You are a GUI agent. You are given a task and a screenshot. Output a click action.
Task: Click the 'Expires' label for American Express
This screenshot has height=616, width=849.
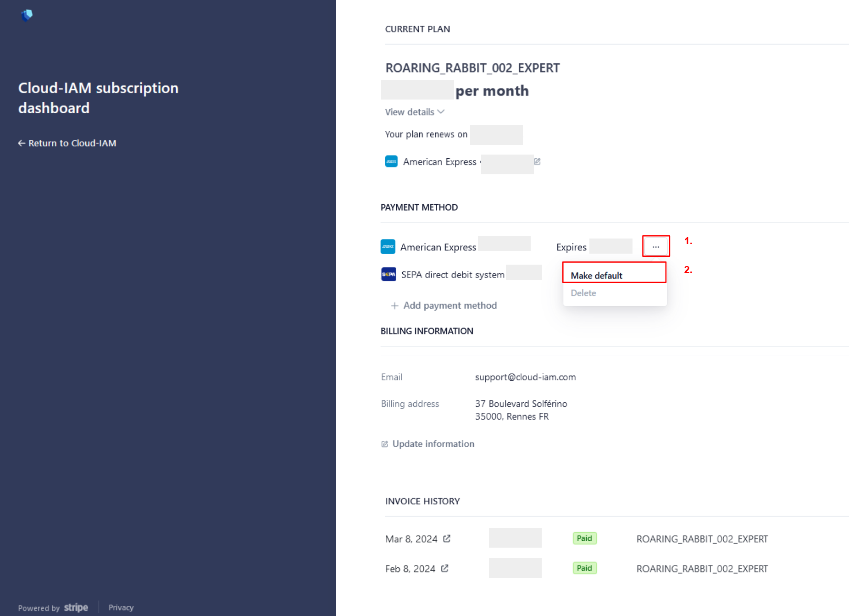click(571, 247)
